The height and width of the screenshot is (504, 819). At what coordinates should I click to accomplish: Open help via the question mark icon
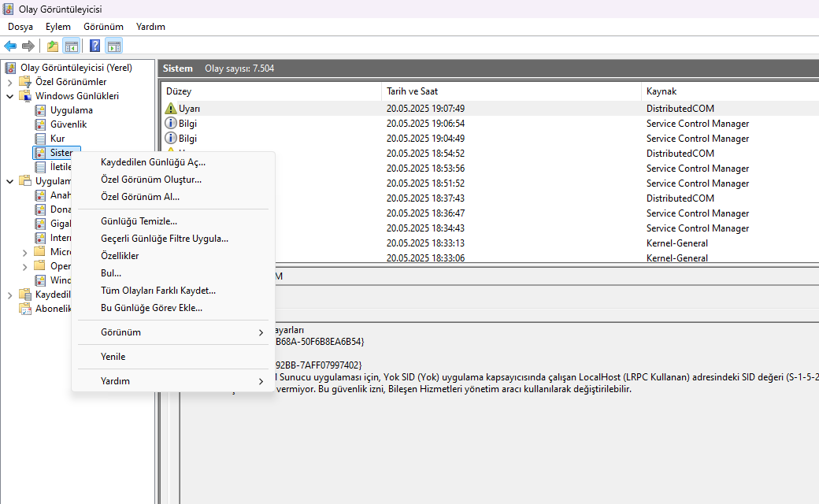point(94,46)
